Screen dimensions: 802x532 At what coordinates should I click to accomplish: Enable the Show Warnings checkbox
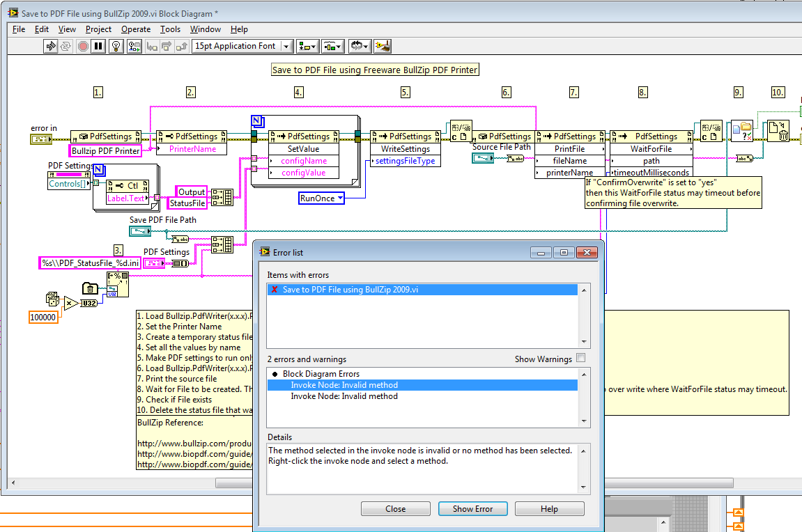click(581, 359)
